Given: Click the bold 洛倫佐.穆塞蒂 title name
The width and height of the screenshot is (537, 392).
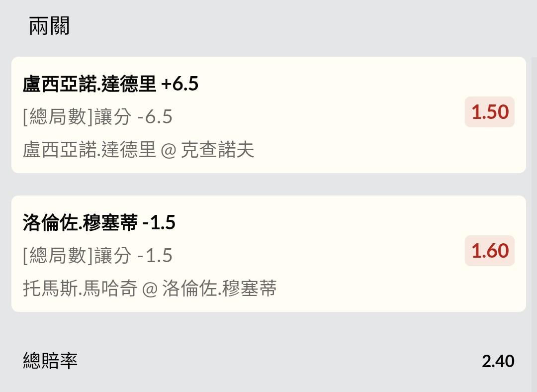Looking at the screenshot, I should [x=80, y=223].
